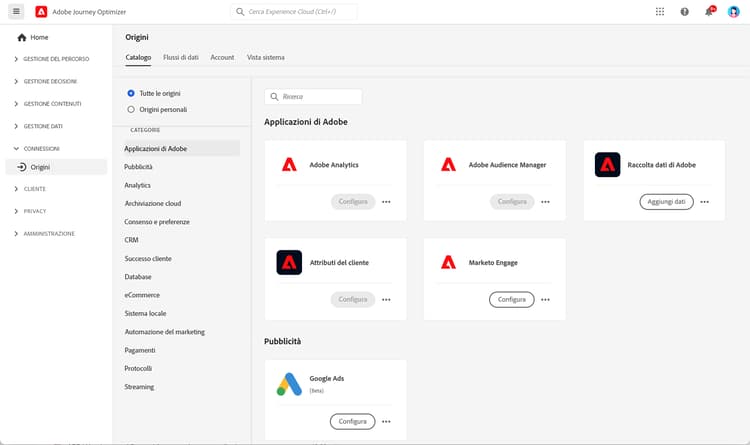Open the app switcher grid icon
This screenshot has height=445, width=750.
660,11
